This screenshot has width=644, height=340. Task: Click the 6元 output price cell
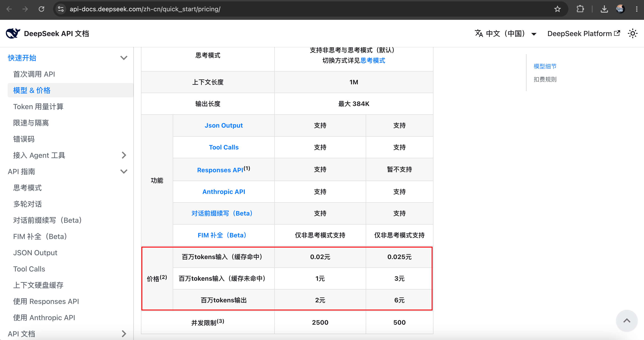399,300
